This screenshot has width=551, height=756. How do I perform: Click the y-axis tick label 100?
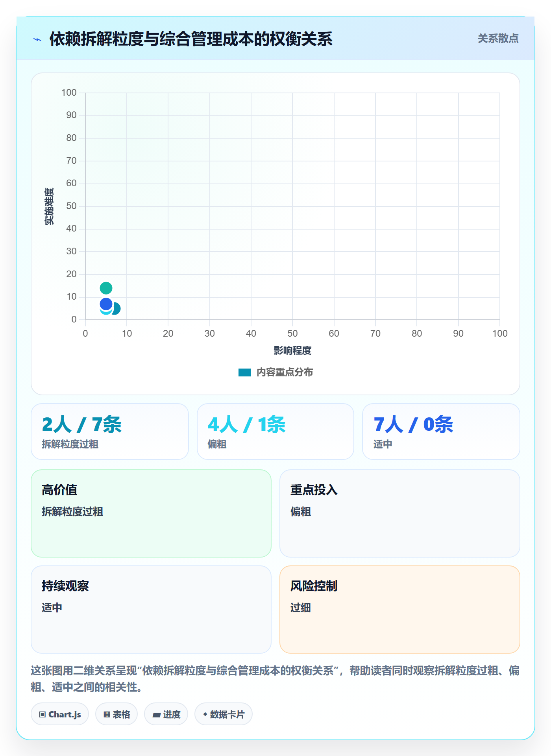point(69,93)
